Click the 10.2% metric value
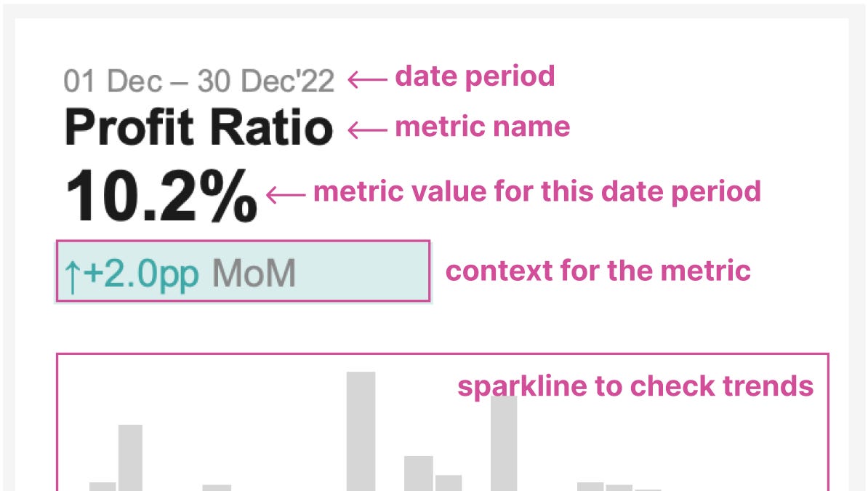 point(161,196)
